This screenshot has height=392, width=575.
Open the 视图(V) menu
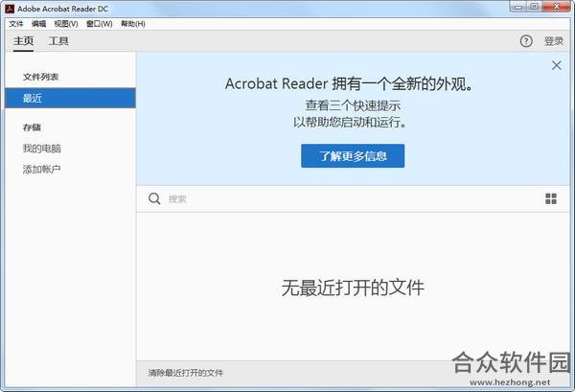point(66,24)
